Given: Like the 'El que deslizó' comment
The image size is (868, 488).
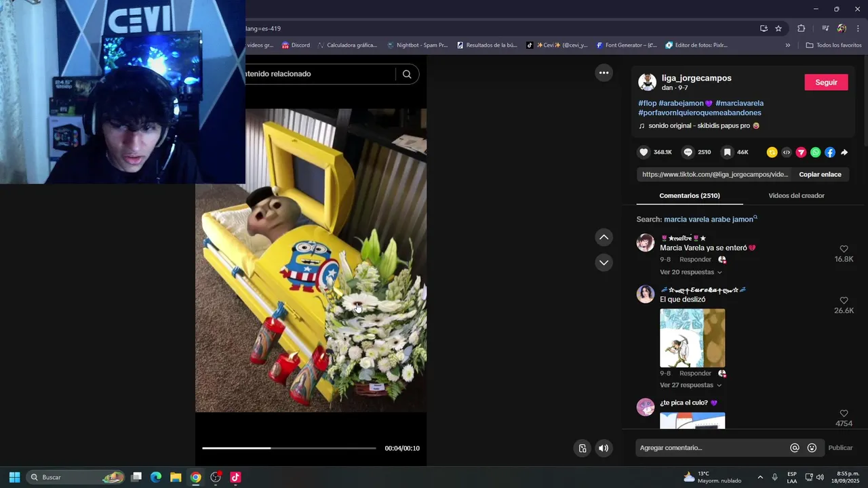Looking at the screenshot, I should click(x=844, y=301).
